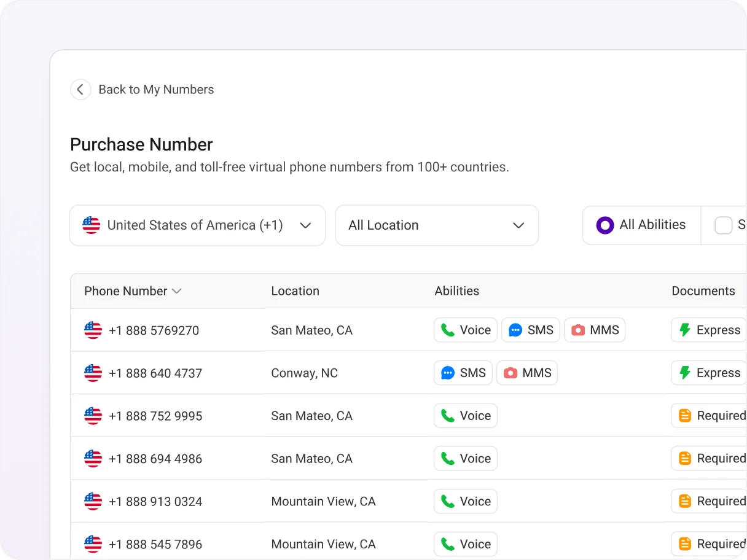
Task: Select phone number +1 888 545 7896
Action: pos(155,545)
